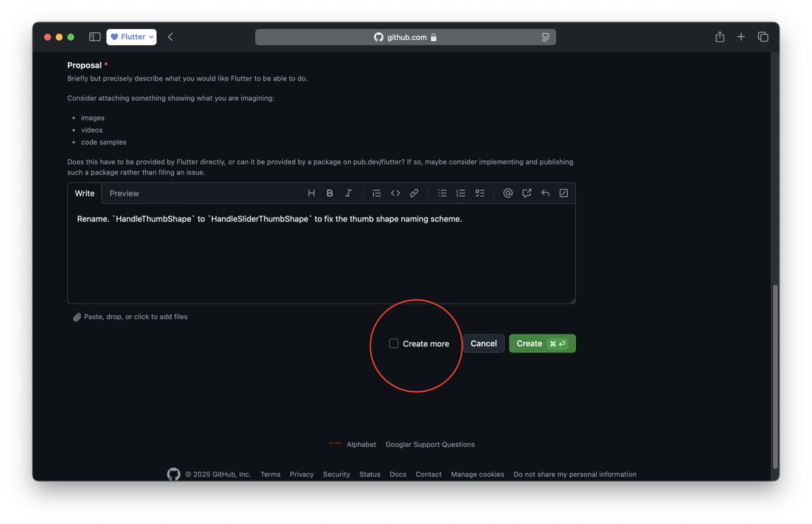Open the Flutter tab group dropdown
Screen dimensions: 812x524
131,37
